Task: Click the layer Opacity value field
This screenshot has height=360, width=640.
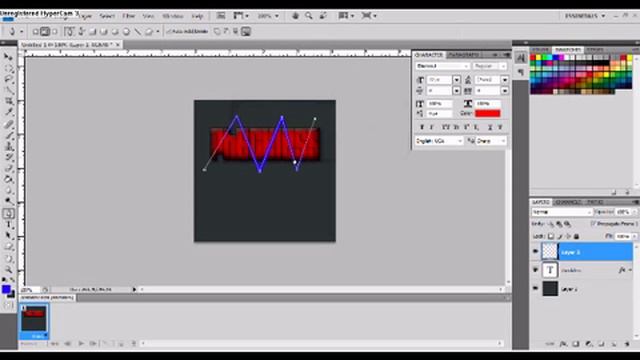Action: [x=624, y=212]
